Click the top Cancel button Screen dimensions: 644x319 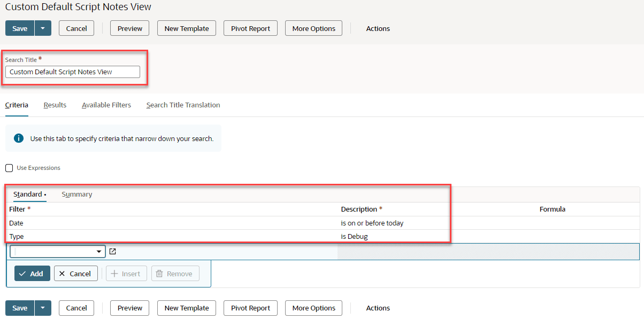click(76, 28)
